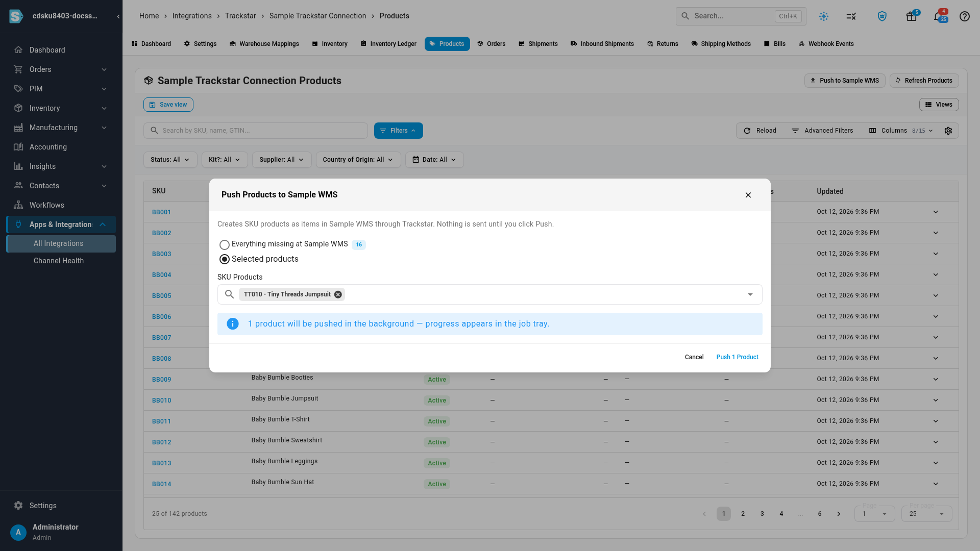Screen dimensions: 980x551
Task: Click the Push 1 Product button
Action: point(737,357)
